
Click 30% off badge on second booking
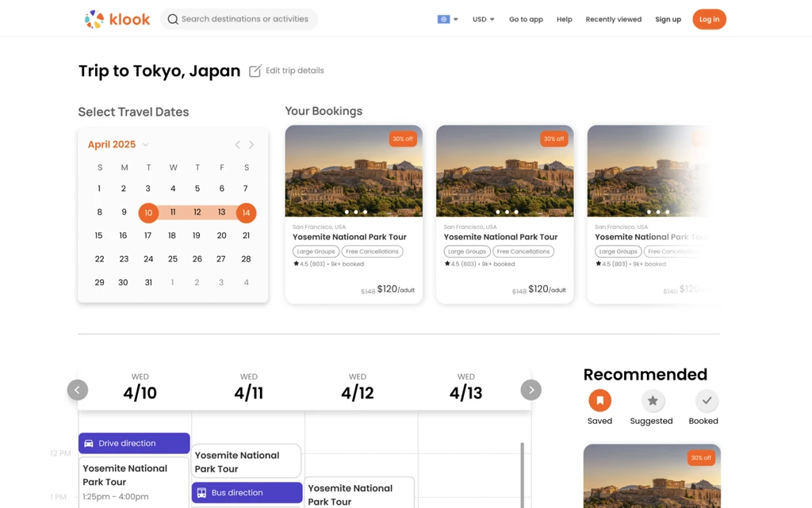pyautogui.click(x=553, y=139)
